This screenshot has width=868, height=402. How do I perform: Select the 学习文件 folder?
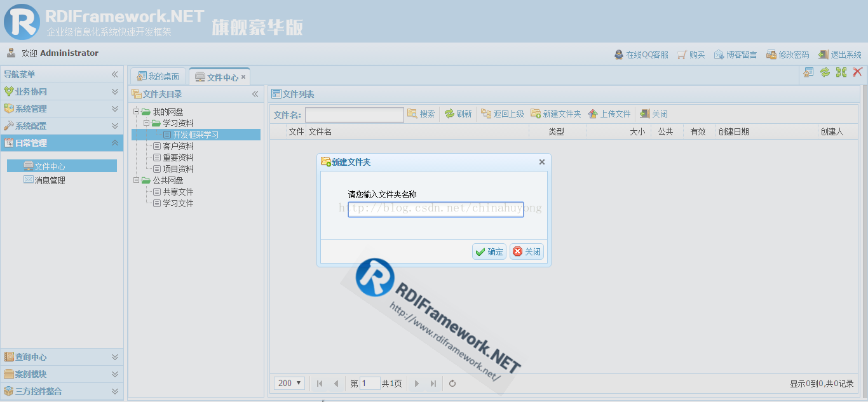point(178,203)
